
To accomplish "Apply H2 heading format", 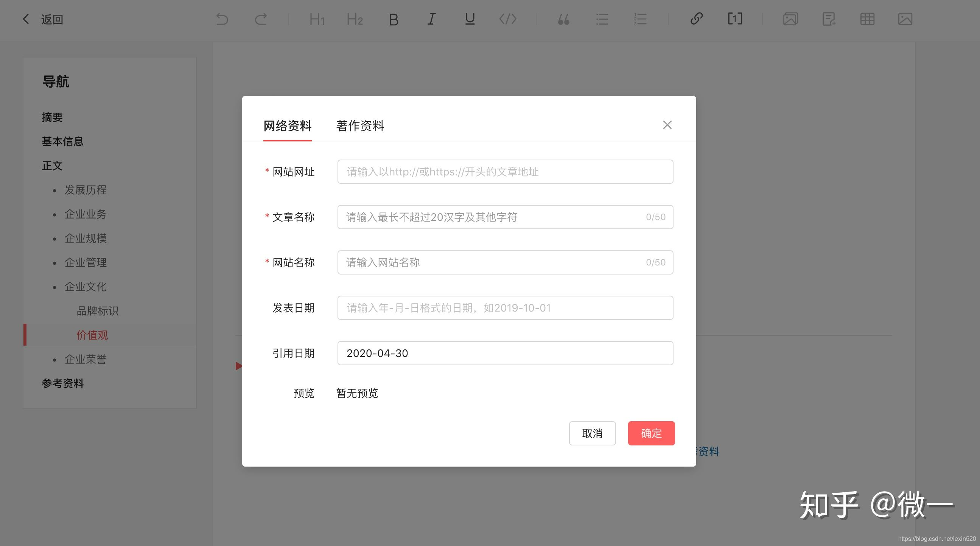I will [355, 19].
